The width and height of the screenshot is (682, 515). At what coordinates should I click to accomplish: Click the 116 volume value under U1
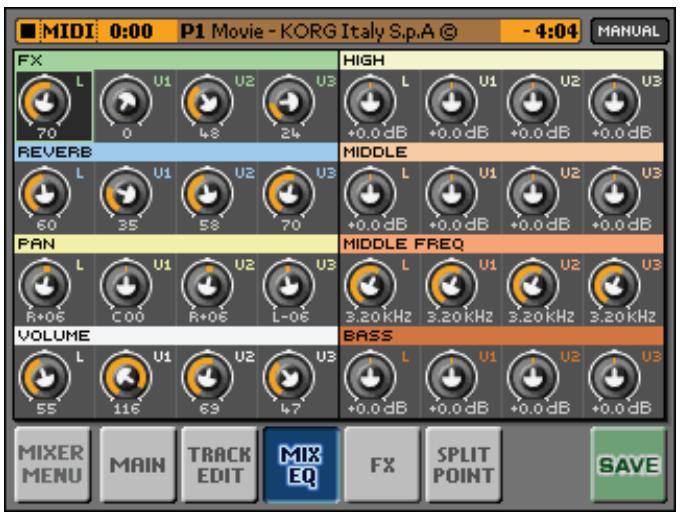click(127, 408)
